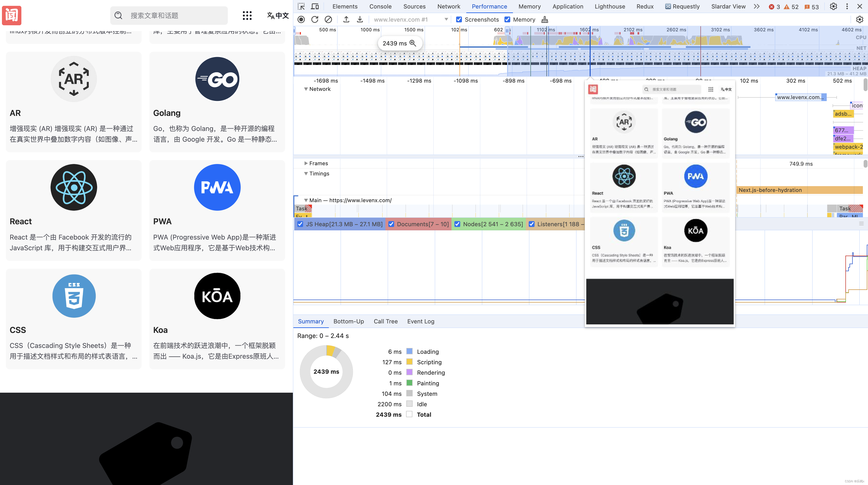This screenshot has width=868, height=485.
Task: Open DevTools settings gear icon
Action: point(833,6)
